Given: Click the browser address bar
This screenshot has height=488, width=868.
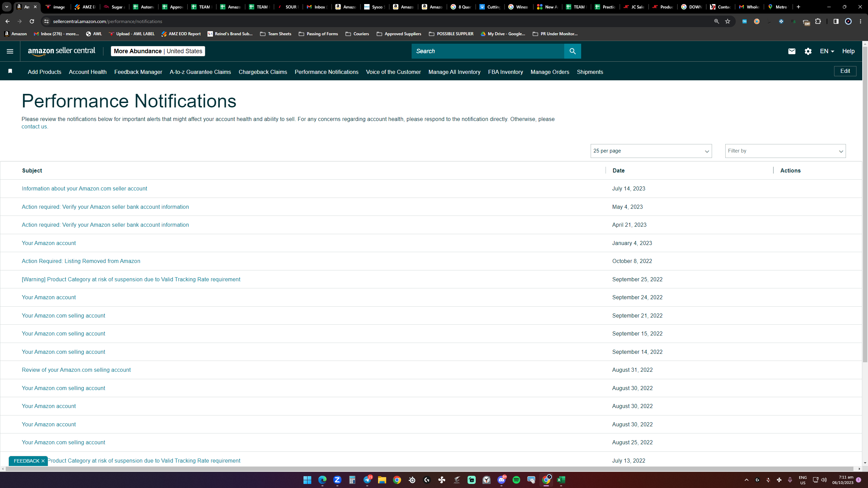Looking at the screenshot, I should (x=380, y=21).
